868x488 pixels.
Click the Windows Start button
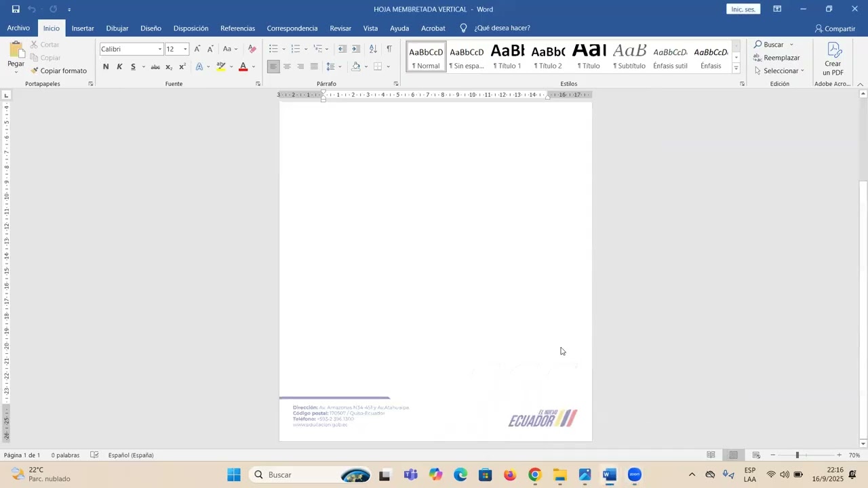click(234, 474)
